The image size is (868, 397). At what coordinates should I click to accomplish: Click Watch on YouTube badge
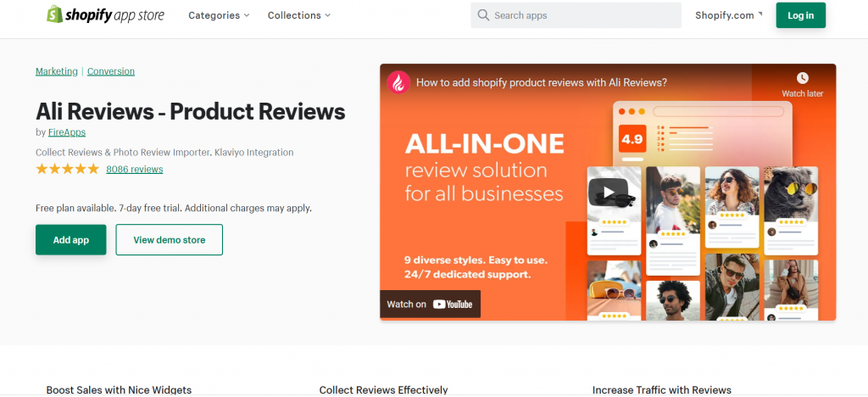(x=430, y=304)
